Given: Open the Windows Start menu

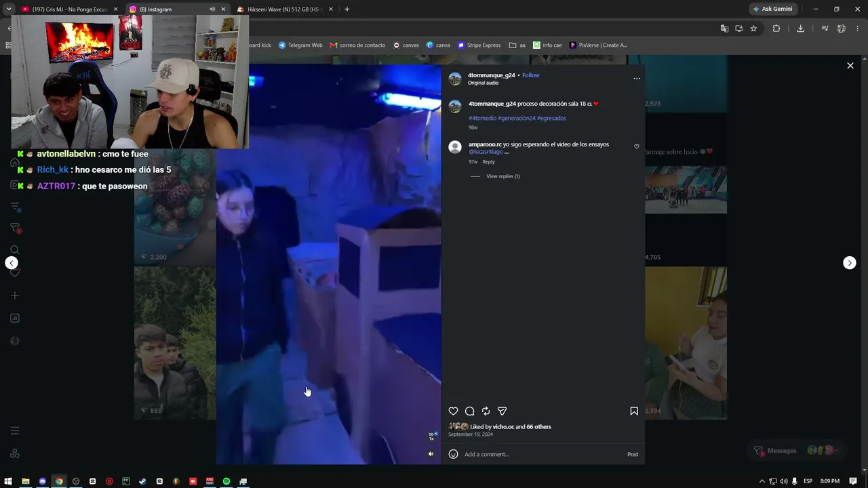Looking at the screenshot, I should click(x=8, y=481).
